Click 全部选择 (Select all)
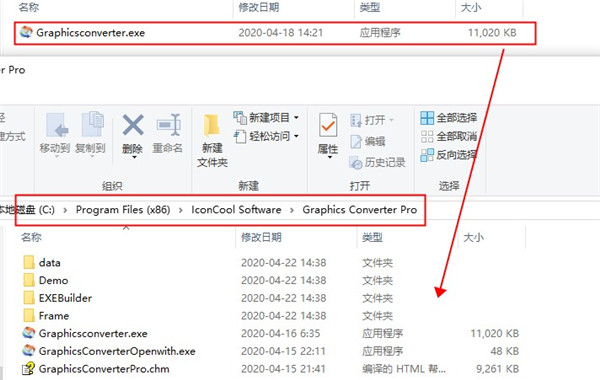The height and width of the screenshot is (380, 600). click(449, 117)
